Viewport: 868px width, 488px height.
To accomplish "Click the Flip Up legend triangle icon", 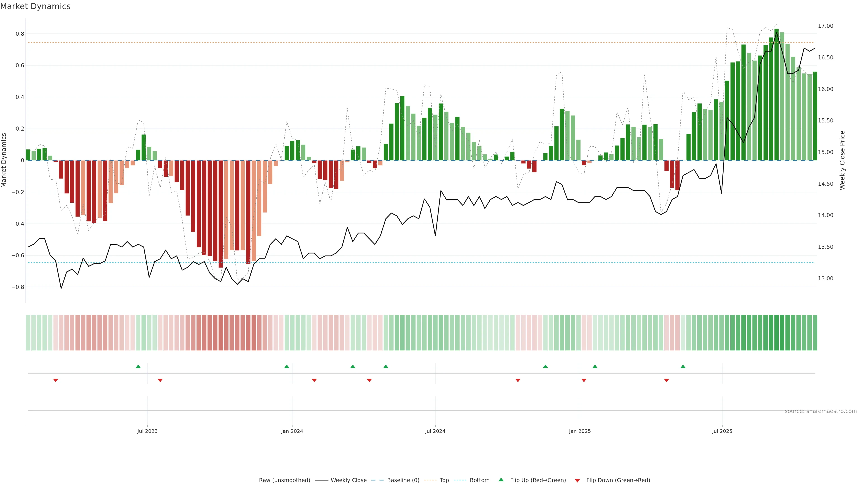I will 501,480.
